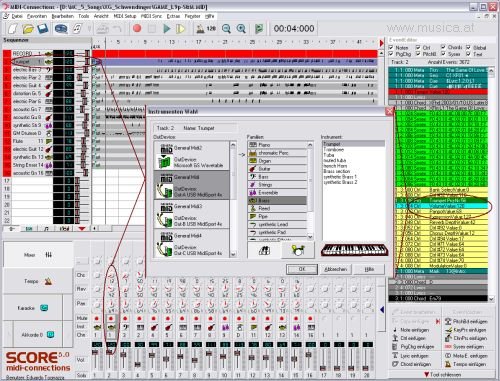Click the metronome tempo 120 toolbar icon
Viewport: 500px width, 381px height.
point(206,29)
